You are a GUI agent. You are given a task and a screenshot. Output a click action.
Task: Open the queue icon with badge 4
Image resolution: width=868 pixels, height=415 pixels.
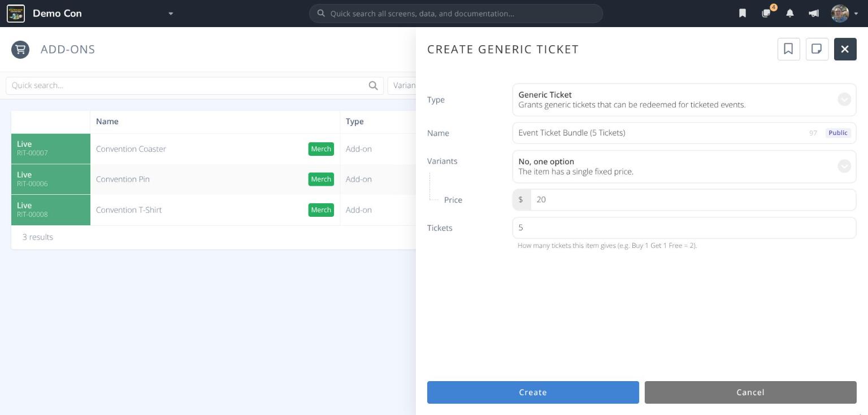[x=767, y=12]
